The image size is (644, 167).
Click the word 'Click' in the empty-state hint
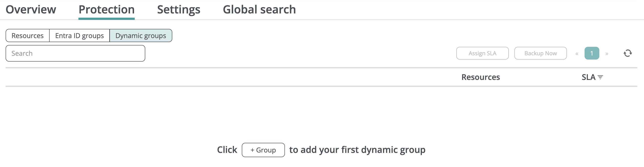point(227,150)
